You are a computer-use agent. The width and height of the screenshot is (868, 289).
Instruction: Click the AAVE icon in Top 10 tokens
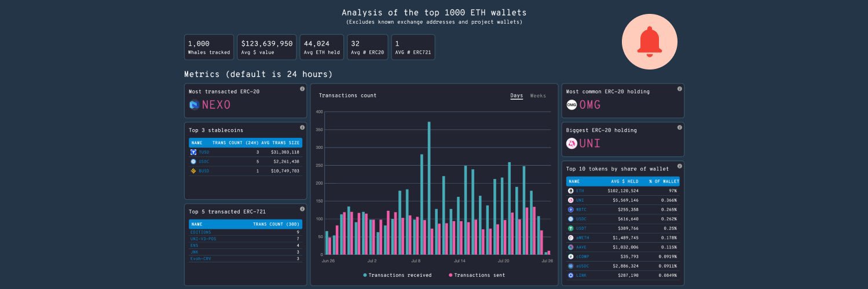pos(570,247)
